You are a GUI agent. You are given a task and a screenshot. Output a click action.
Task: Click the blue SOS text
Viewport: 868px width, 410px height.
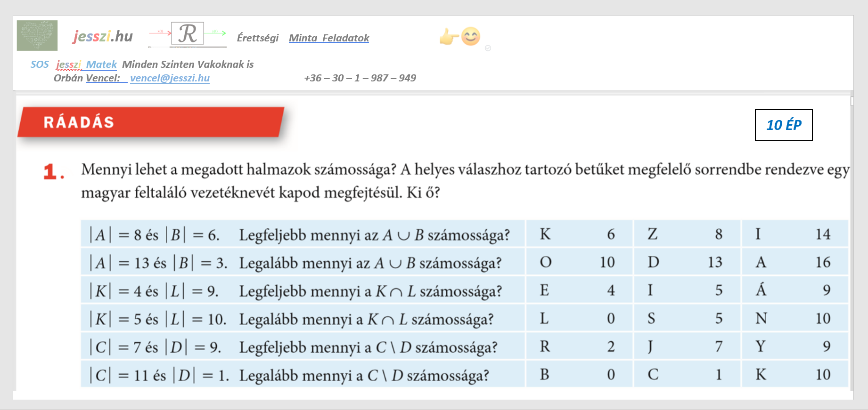click(x=40, y=64)
